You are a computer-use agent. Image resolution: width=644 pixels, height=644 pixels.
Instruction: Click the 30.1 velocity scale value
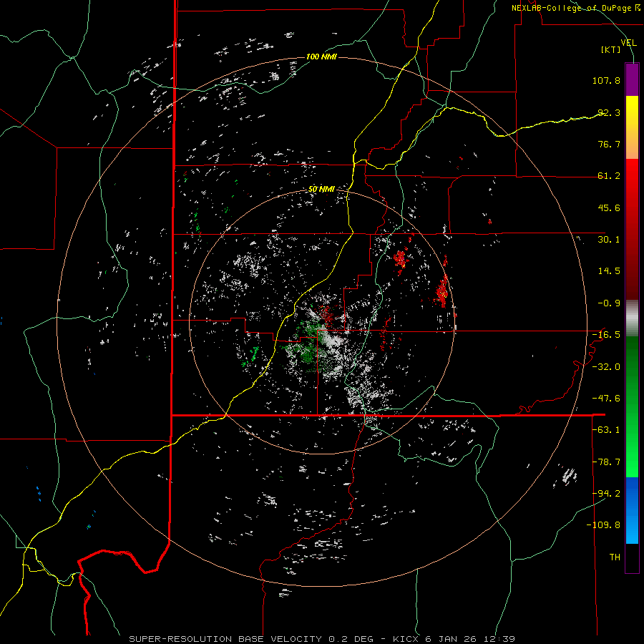(x=609, y=240)
